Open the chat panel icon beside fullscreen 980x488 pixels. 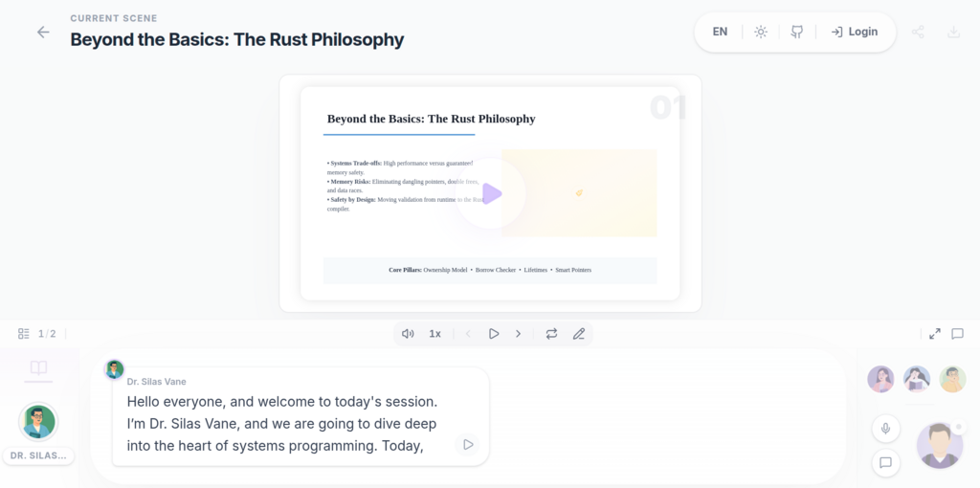pos(957,334)
